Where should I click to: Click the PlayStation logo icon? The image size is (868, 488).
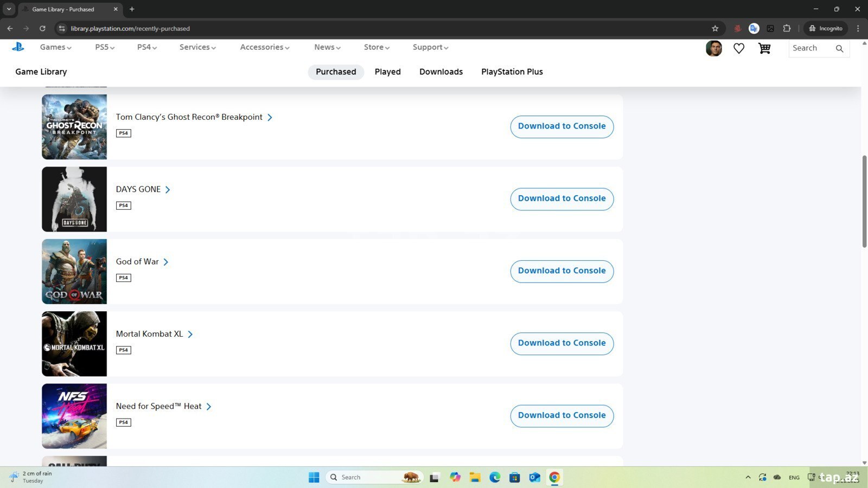[18, 47]
